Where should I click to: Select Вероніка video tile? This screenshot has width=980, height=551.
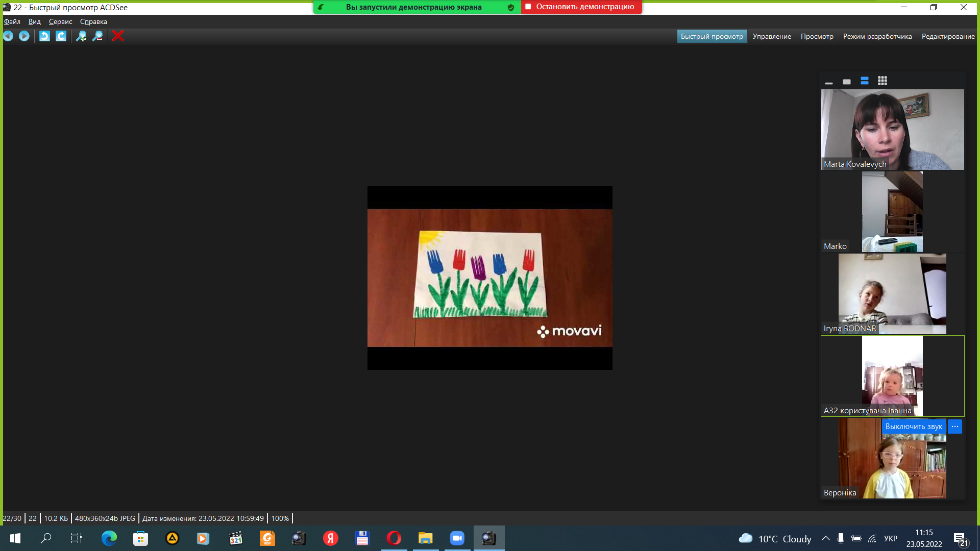click(x=893, y=458)
